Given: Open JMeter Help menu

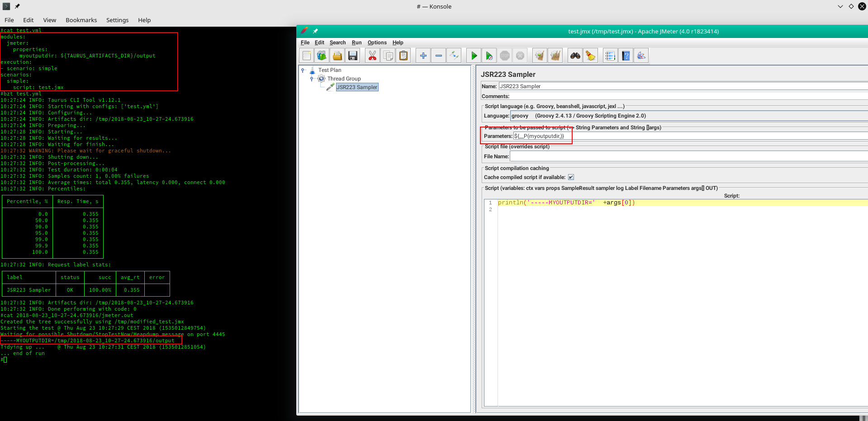Looking at the screenshot, I should (398, 43).
